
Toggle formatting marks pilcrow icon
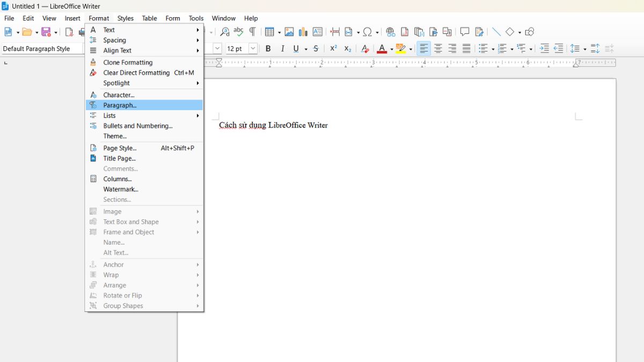pos(252,32)
